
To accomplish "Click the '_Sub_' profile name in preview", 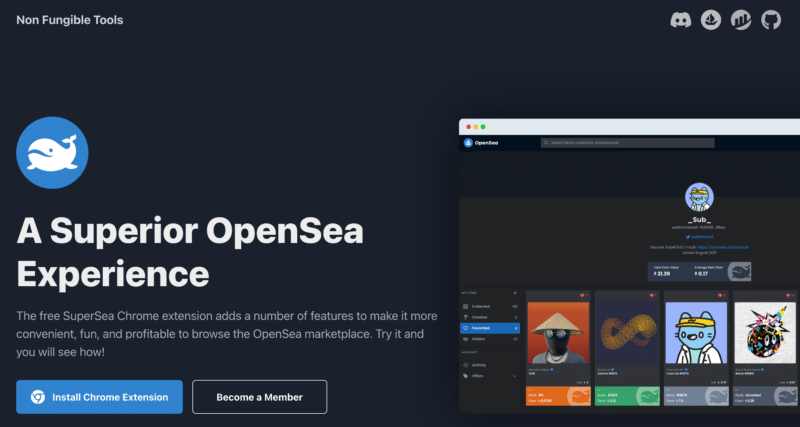I will pos(699,220).
